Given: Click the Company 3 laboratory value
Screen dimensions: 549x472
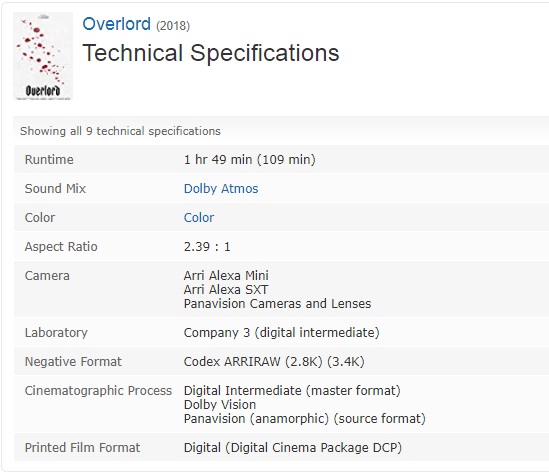Looking at the screenshot, I should (282, 333).
